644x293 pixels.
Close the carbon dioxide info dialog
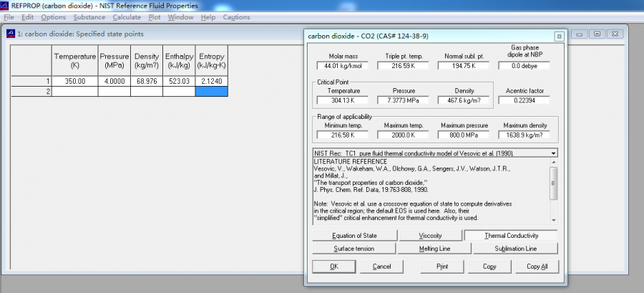pyautogui.click(x=559, y=37)
